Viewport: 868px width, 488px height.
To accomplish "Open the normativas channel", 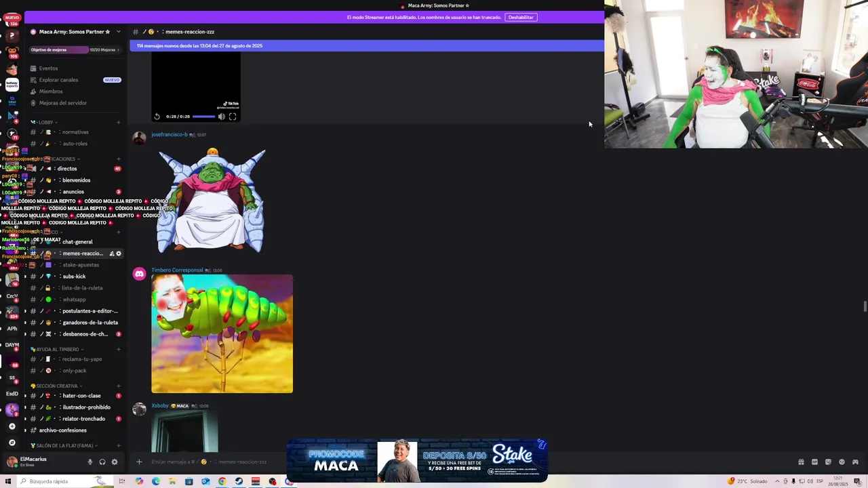I will (x=75, y=132).
